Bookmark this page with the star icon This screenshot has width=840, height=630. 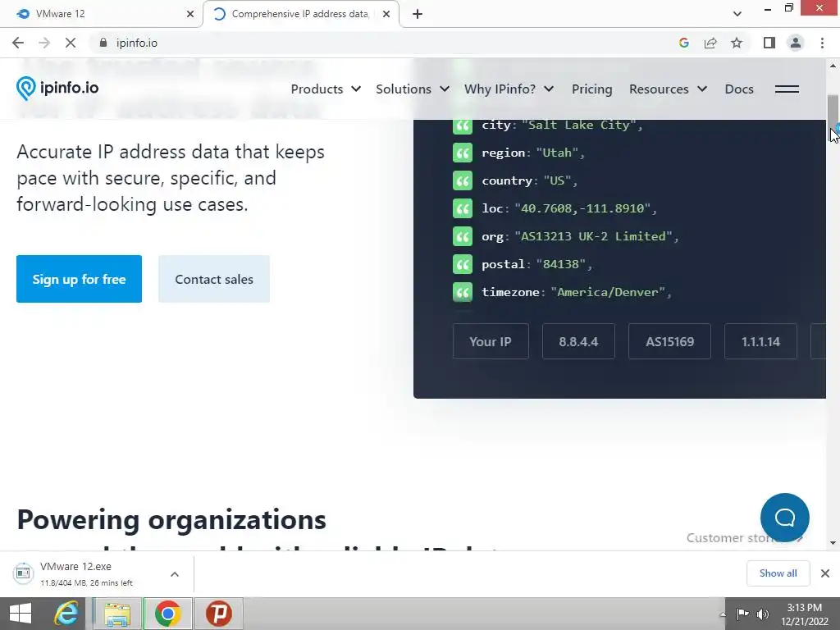pos(737,43)
